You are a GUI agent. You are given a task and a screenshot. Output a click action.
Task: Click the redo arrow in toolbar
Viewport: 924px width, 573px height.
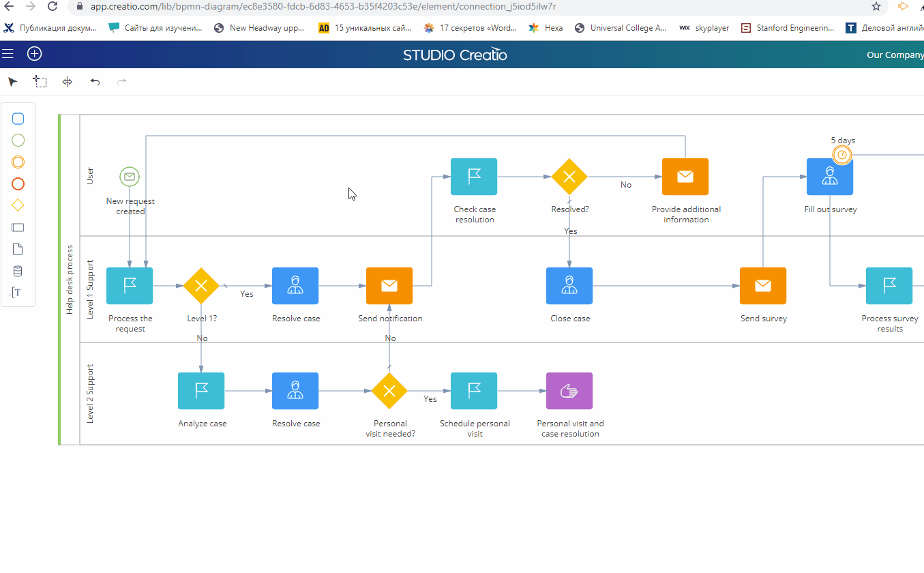click(122, 82)
